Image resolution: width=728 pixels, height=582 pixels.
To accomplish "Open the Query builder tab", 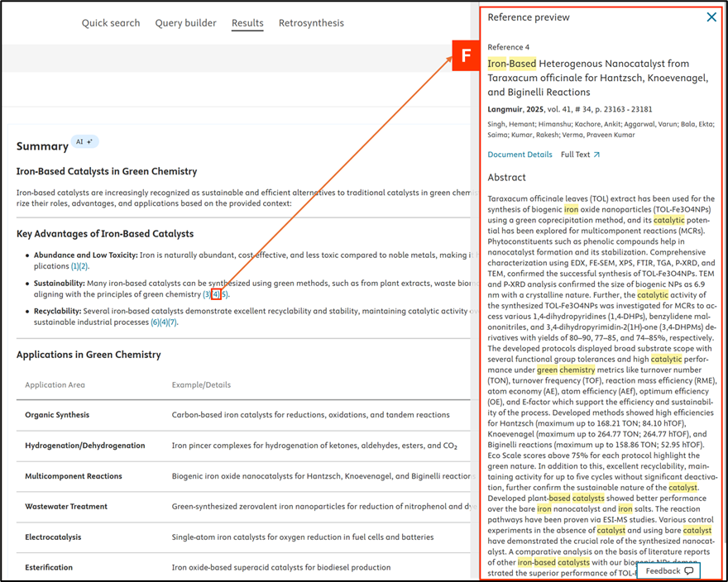I will click(185, 23).
